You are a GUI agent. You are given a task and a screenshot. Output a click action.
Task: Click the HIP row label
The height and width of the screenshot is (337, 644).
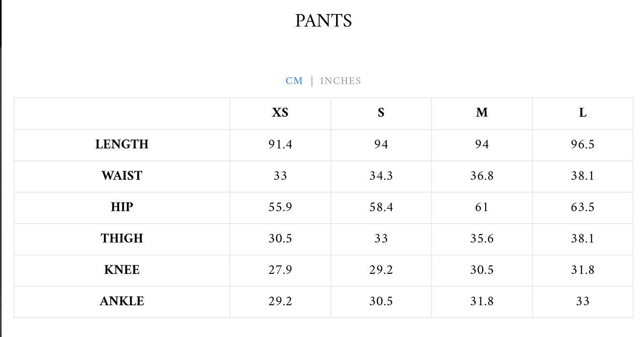click(x=122, y=207)
